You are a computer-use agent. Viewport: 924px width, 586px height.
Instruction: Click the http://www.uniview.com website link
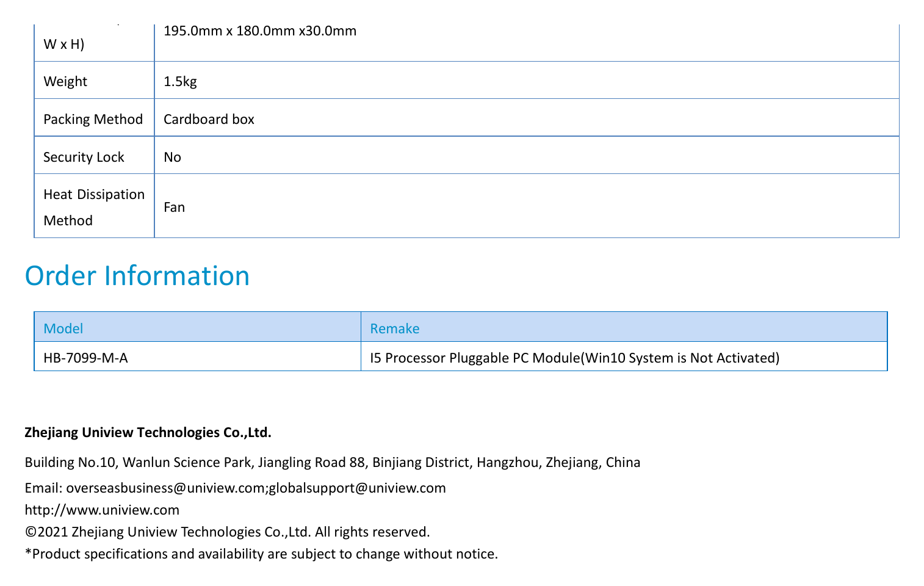(x=102, y=510)
